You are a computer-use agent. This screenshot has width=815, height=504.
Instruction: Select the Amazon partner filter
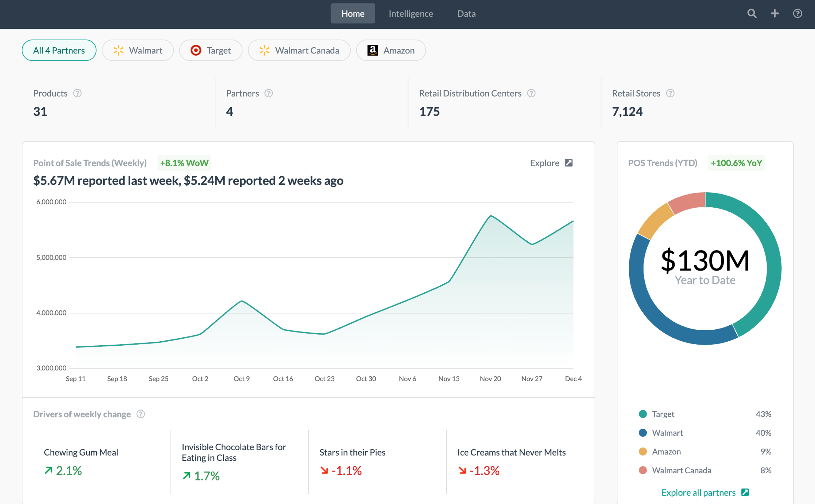[x=391, y=50]
